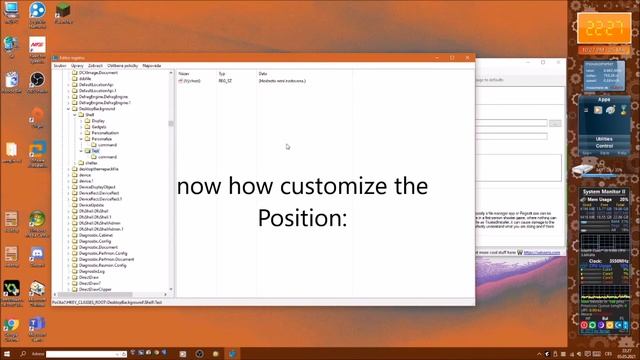The width and height of the screenshot is (640, 360).
Task: Click the red power button in control gadget
Action: [584, 325]
